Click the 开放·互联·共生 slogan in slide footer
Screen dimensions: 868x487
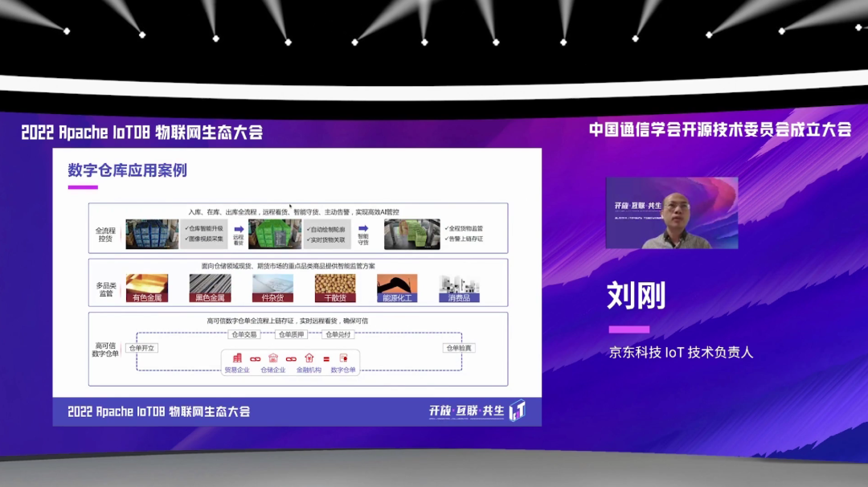click(x=467, y=411)
